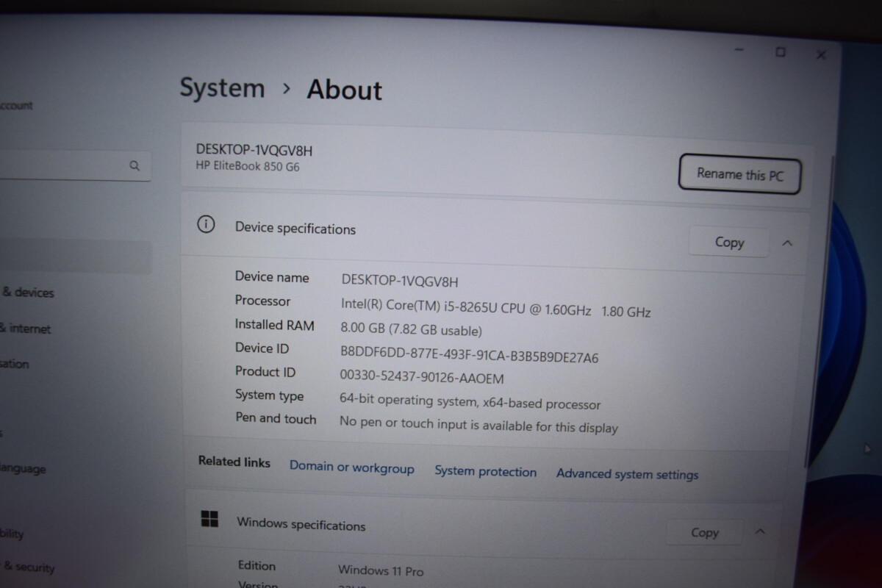Click the Device specifications header text
This screenshot has height=588, width=882.
click(295, 229)
